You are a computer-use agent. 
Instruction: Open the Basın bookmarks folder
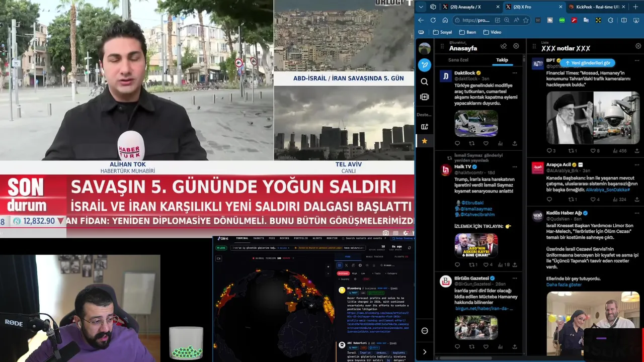466,32
